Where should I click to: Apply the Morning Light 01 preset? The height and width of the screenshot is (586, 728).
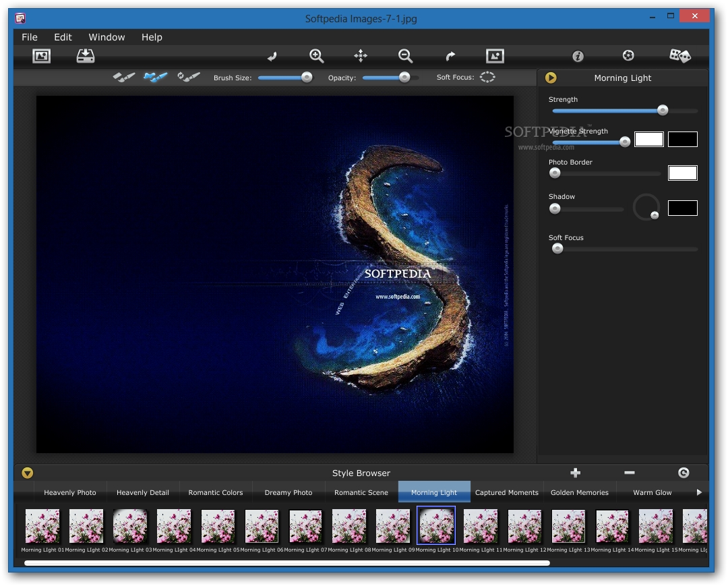[x=42, y=526]
